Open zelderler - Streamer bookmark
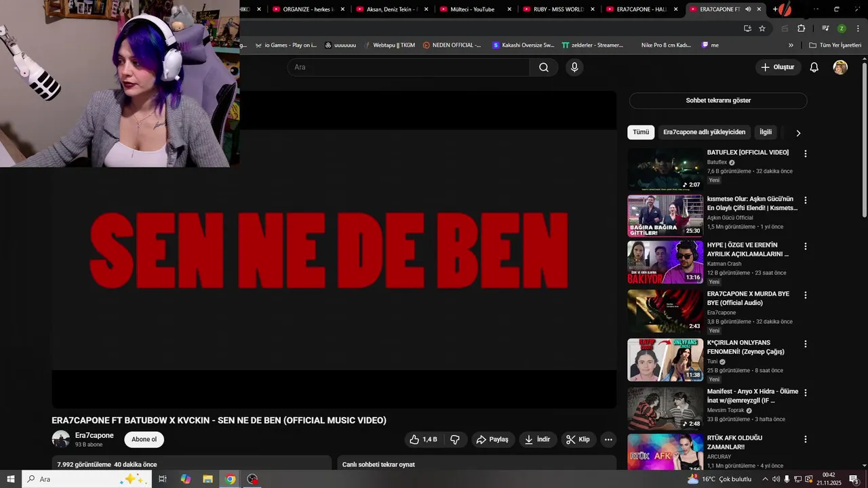 592,45
